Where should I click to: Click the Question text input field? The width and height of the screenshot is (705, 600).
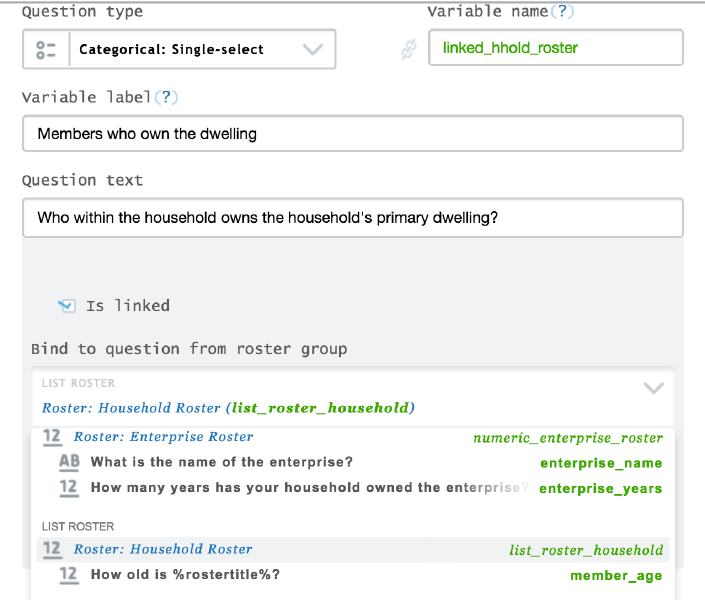tap(352, 217)
